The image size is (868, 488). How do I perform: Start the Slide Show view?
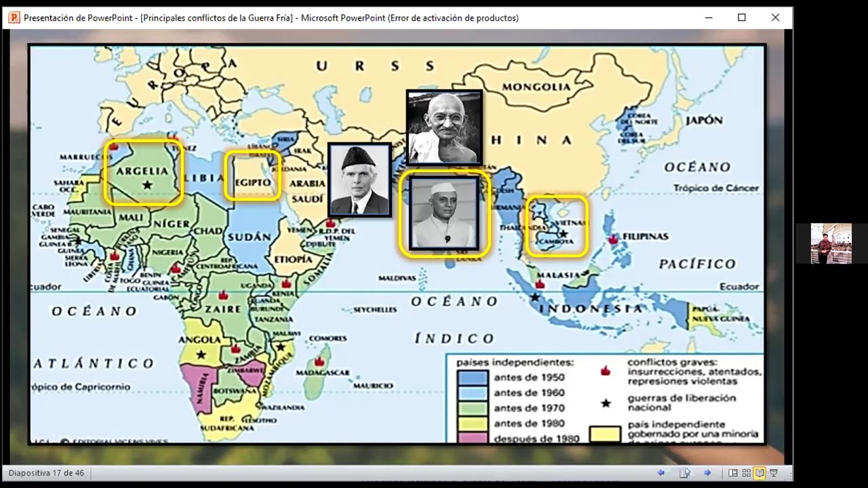(774, 473)
